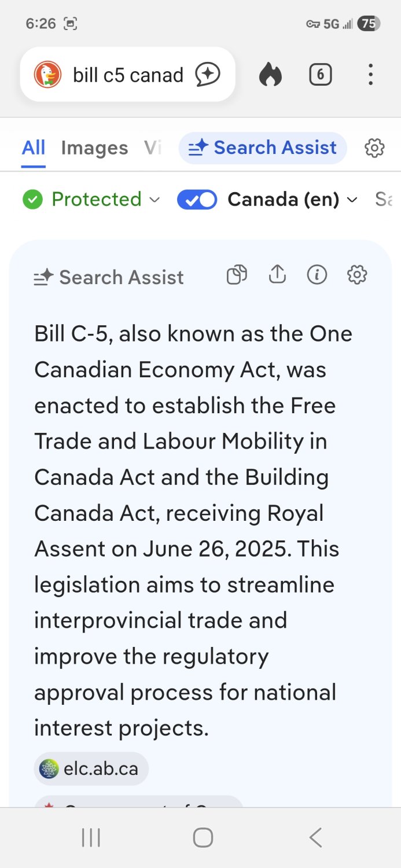Open the tab switcher showing 6 tabs
Image resolution: width=401 pixels, height=868 pixels.
[x=321, y=75]
